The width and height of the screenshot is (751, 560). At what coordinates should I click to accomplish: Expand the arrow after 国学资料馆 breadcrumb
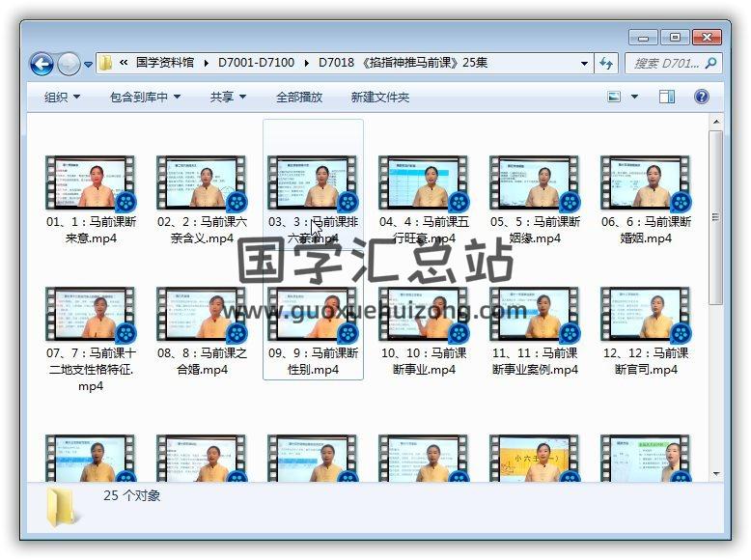pyautogui.click(x=206, y=63)
